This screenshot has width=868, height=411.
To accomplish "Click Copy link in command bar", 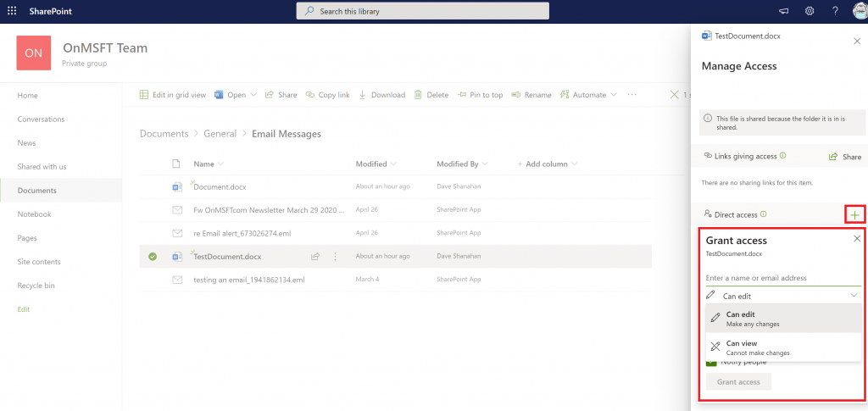I will click(x=328, y=95).
